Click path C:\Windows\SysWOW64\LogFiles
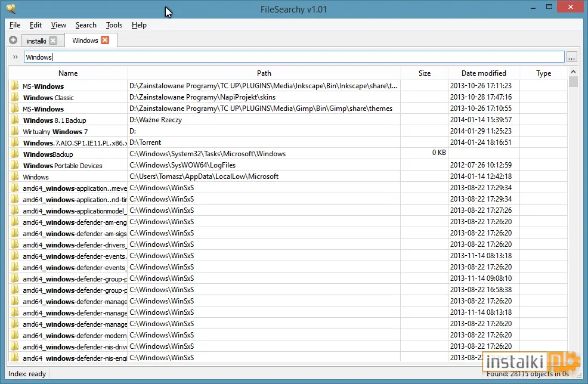 182,165
